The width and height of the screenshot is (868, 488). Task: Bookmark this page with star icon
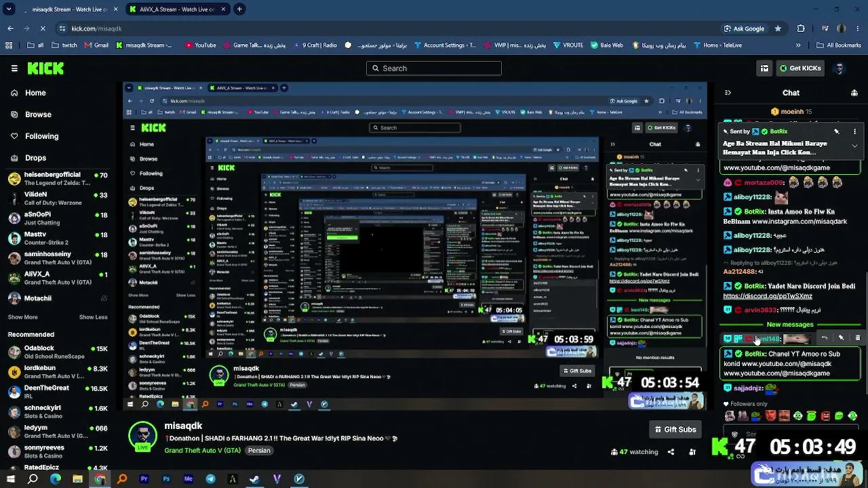778,28
